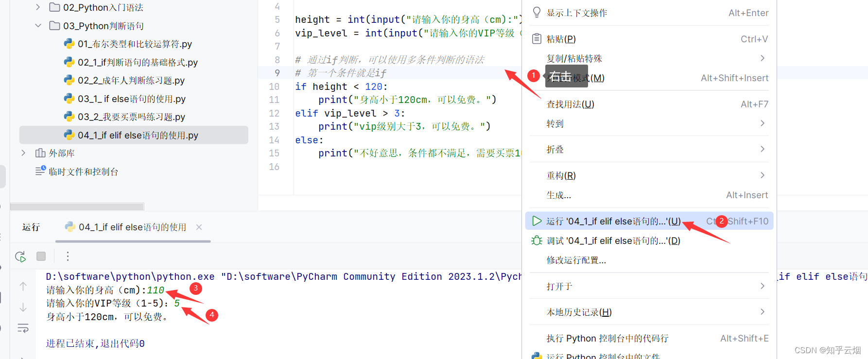868x359 pixels.
Task: Click folder icon of 02_Python入门语法
Action: (55, 7)
